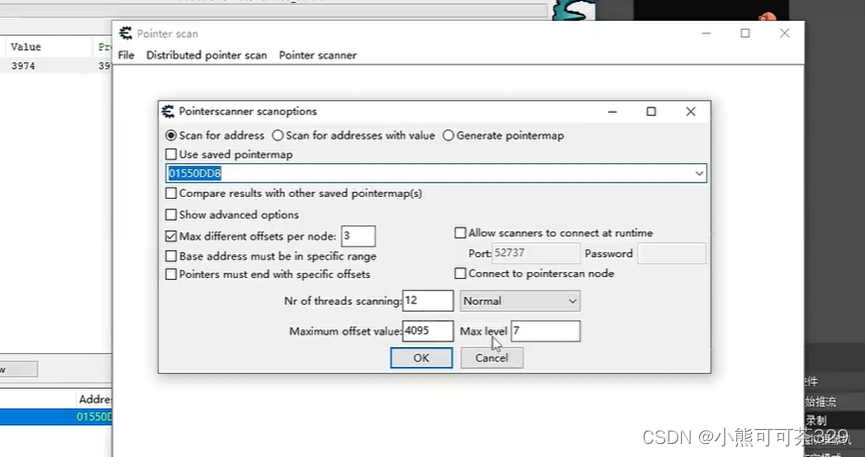
Task: Click the Password input field
Action: pos(671,253)
